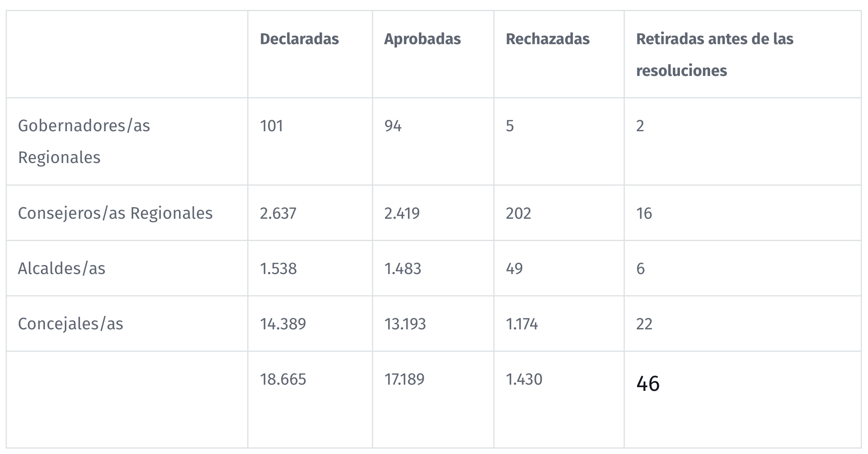Select the Consejeros/as Regionales row label
This screenshot has height=454, width=868.
116,213
